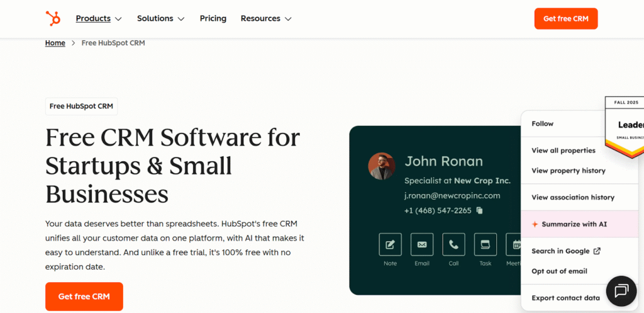Viewport: 644px width, 313px height.
Task: Select Export contact data option
Action: [565, 298]
